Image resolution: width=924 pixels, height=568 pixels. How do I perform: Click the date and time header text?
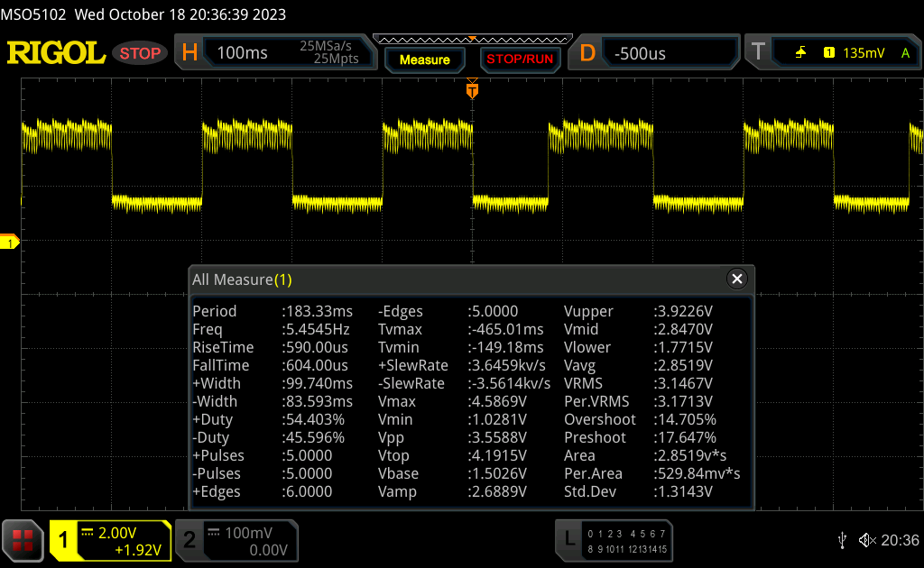[180, 14]
